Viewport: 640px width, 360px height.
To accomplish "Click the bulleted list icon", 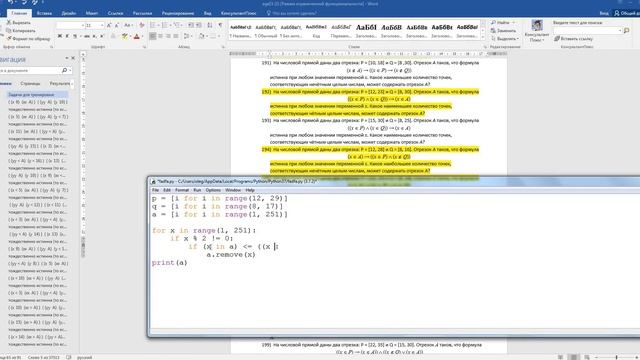I will click(x=153, y=25).
